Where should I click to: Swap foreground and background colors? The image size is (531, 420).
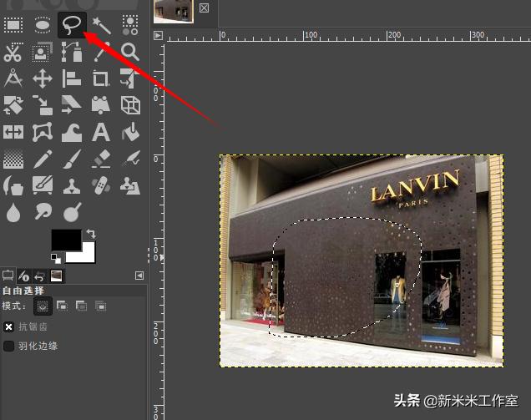click(91, 234)
